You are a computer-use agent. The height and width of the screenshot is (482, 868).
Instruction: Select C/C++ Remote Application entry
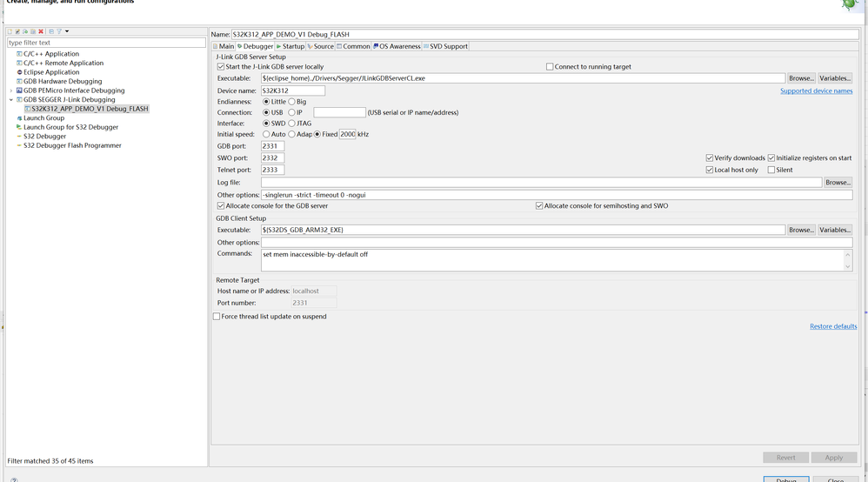pyautogui.click(x=63, y=64)
